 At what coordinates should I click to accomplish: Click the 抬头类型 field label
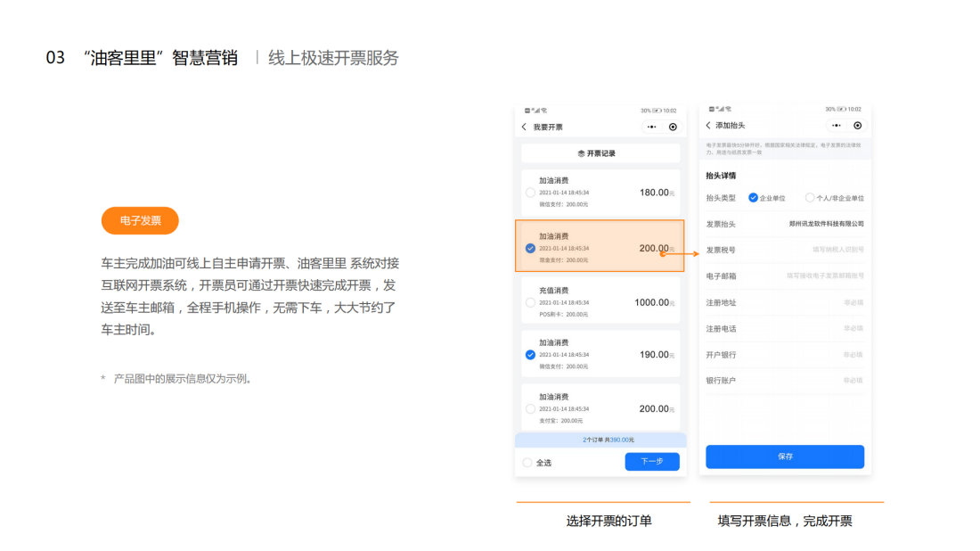point(721,198)
